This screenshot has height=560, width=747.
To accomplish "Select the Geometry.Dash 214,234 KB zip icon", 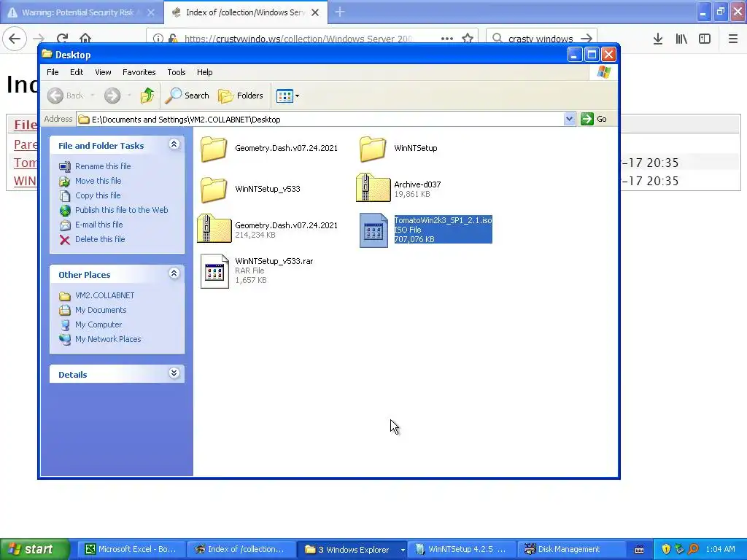I will pyautogui.click(x=214, y=228).
